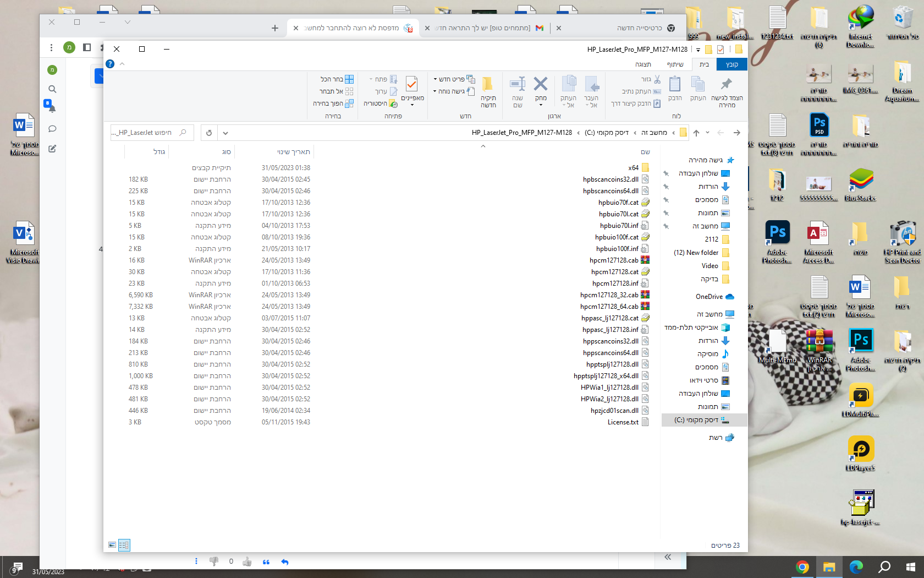This screenshot has width=924, height=578.
Task: Switch to large icons view in status bar
Action: point(112,545)
